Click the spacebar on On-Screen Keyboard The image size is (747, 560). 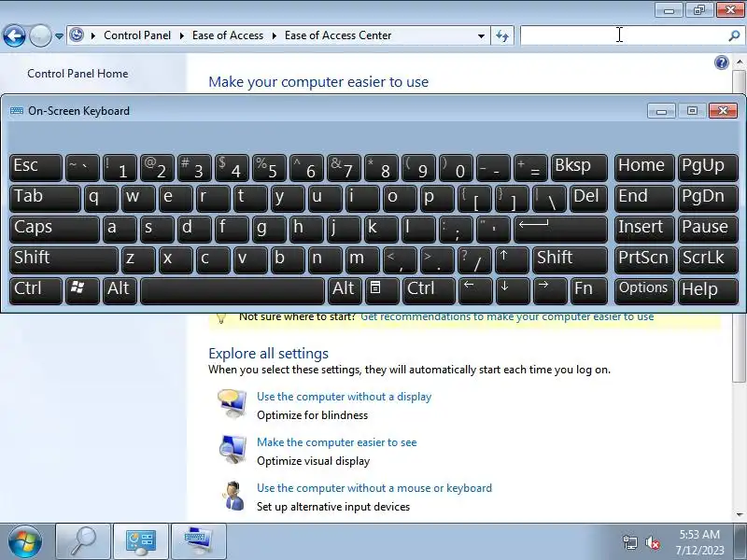233,290
